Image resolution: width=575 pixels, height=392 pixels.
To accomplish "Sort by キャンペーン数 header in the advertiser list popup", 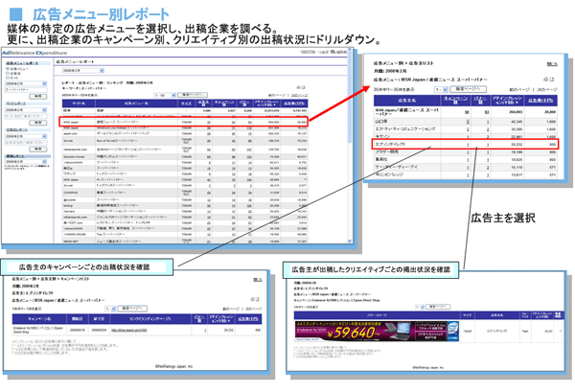I will [x=456, y=100].
